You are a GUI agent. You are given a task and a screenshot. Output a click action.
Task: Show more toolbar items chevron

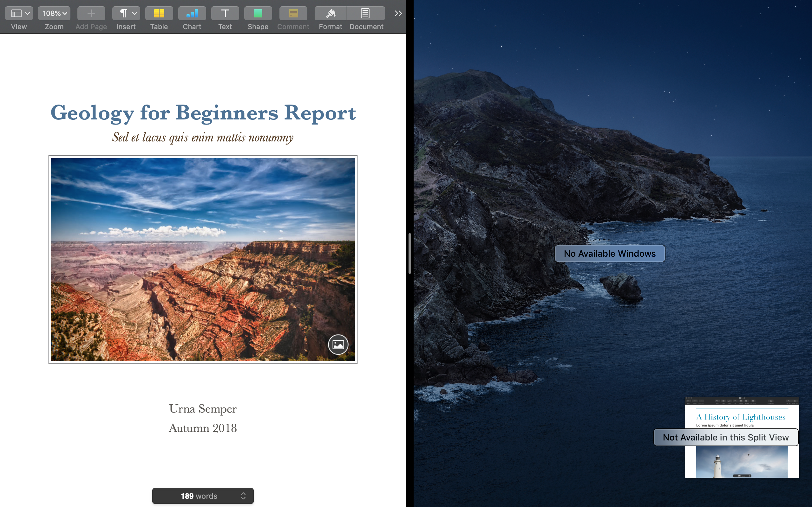point(398,13)
